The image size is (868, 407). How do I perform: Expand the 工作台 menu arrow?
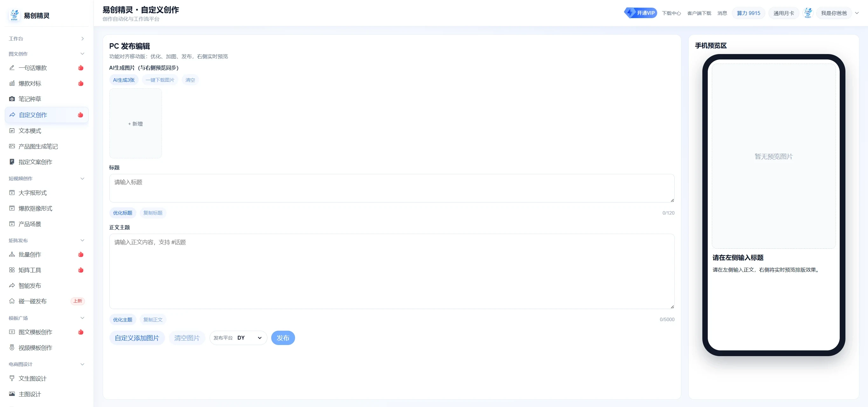point(82,39)
